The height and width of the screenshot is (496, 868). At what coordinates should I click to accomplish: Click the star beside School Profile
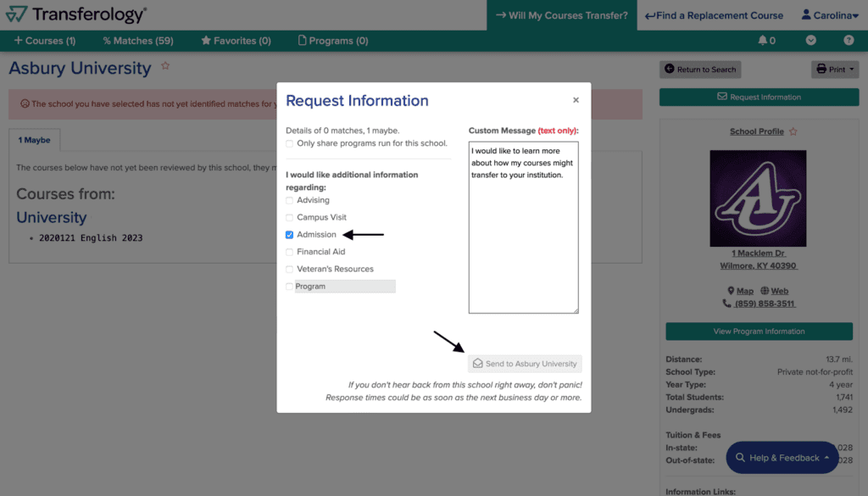(x=793, y=131)
